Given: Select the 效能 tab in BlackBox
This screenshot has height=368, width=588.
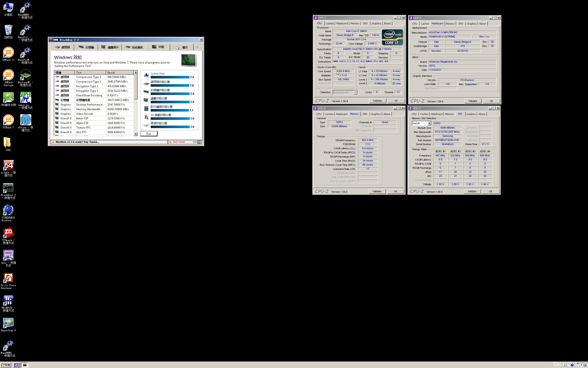Looking at the screenshot, I should [158, 47].
